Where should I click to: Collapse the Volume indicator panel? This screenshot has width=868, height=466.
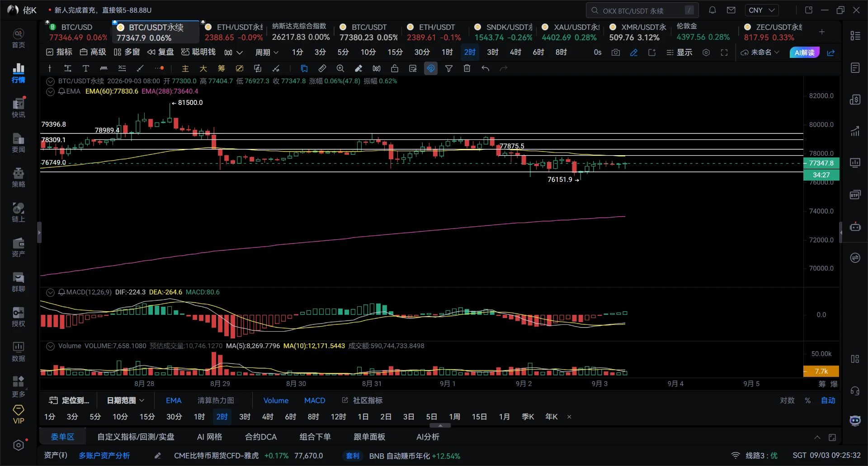pos(50,346)
